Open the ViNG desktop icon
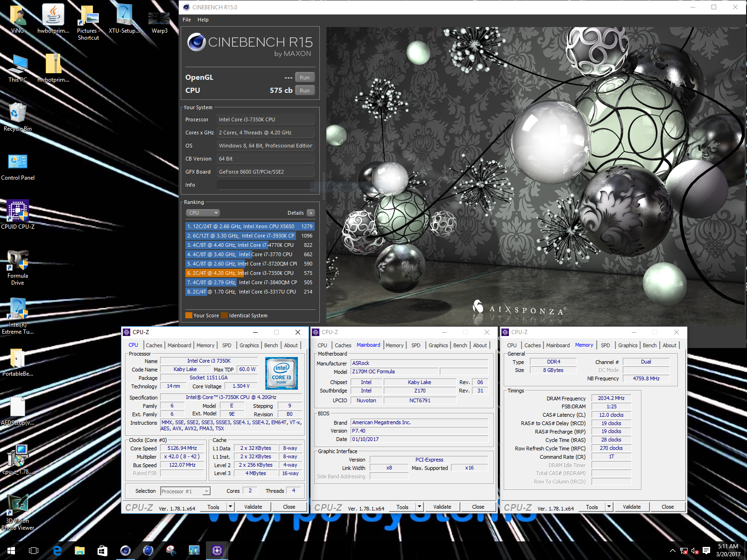747x560 pixels. tap(18, 20)
